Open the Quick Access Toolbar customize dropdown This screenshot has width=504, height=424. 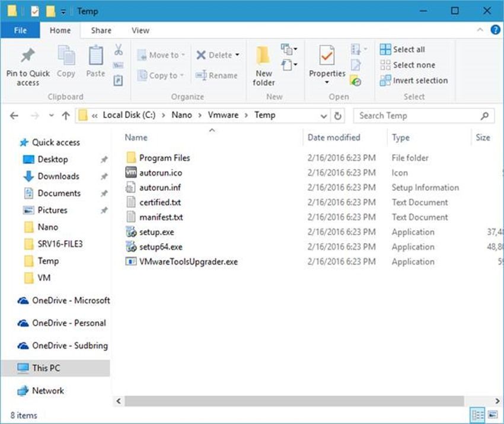[63, 12]
